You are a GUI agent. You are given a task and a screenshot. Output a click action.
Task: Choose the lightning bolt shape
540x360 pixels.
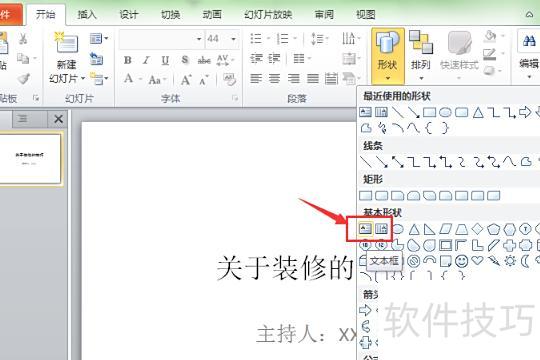click(x=494, y=261)
